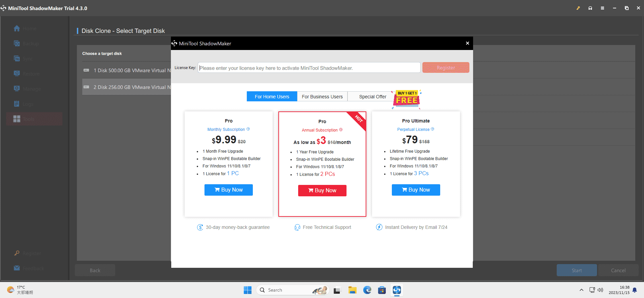Click the Buy 1 Get 1 Free badge
The image size is (644, 298).
coord(407,99)
